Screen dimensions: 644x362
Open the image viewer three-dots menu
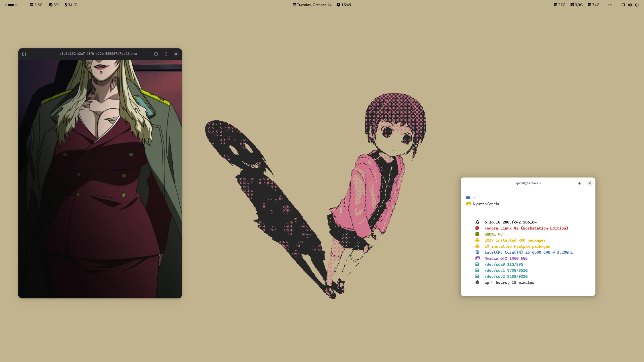(166, 54)
